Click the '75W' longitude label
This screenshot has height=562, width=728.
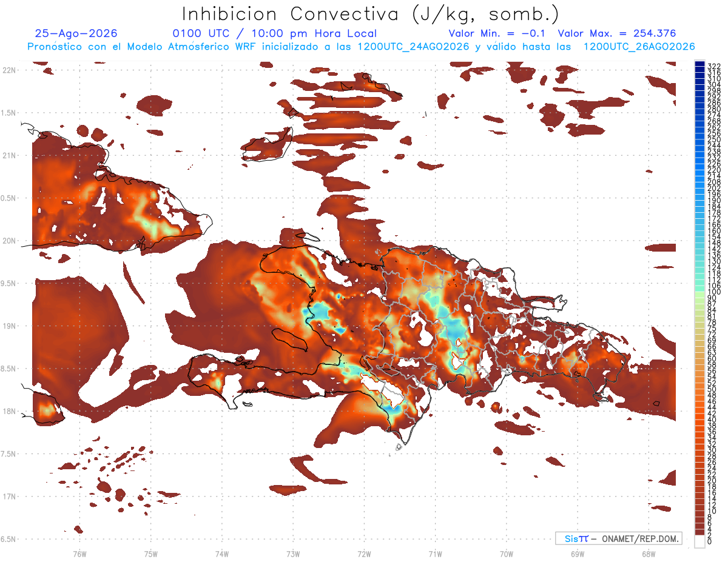tap(151, 554)
